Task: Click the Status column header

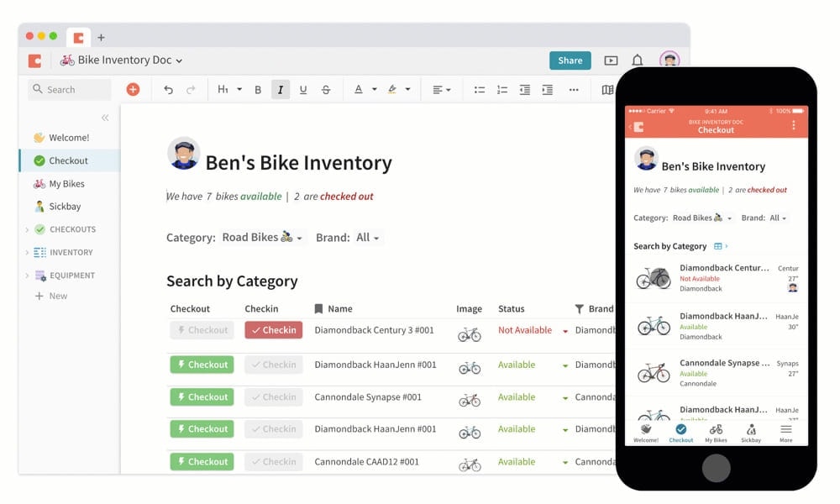Action: [x=511, y=309]
